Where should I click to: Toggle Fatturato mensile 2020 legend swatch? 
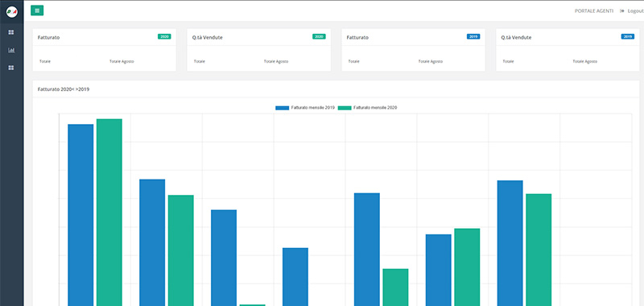click(x=345, y=108)
